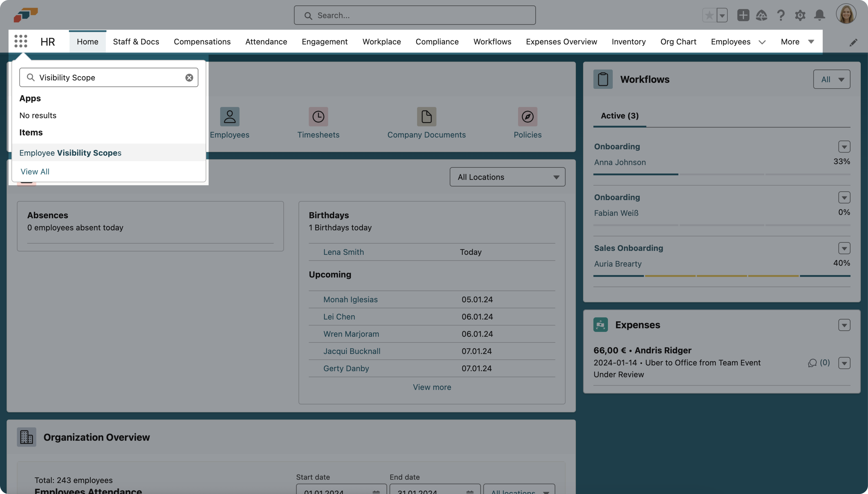Expand Anna Johnson's Onboarding workflow menu
868x494 pixels.
pos(844,147)
